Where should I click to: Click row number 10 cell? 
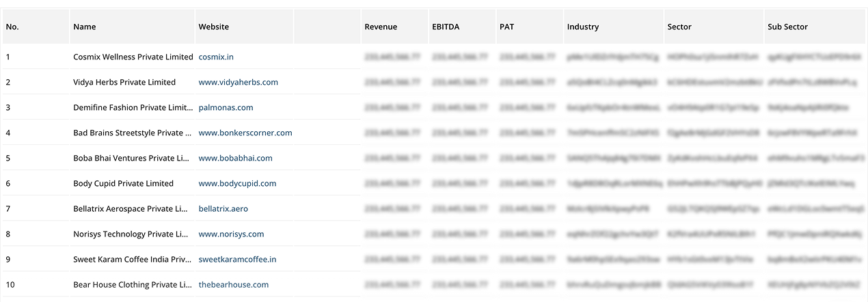point(36,284)
